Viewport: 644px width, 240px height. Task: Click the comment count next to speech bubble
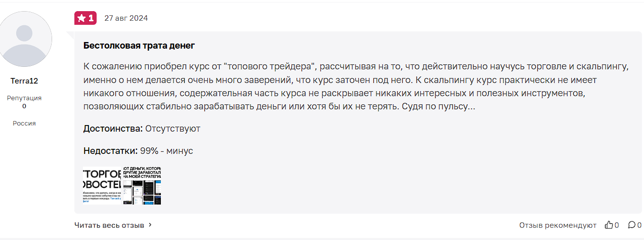(x=639, y=225)
